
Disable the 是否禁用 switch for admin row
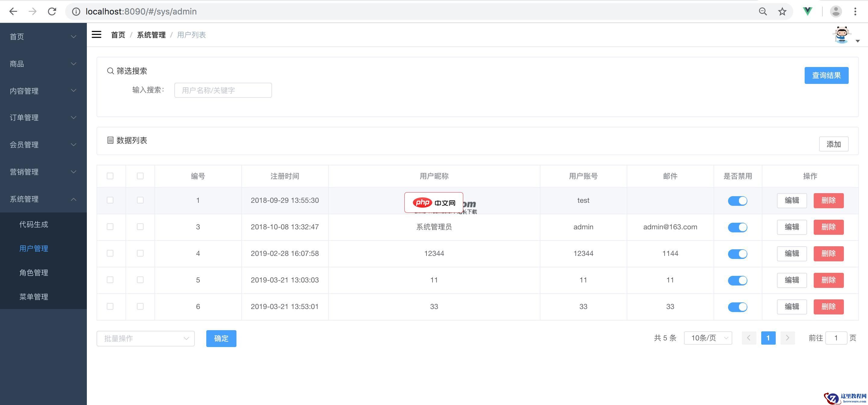(x=738, y=227)
